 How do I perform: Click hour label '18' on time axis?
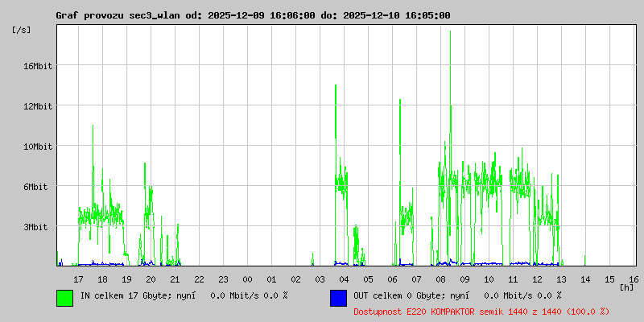point(103,279)
